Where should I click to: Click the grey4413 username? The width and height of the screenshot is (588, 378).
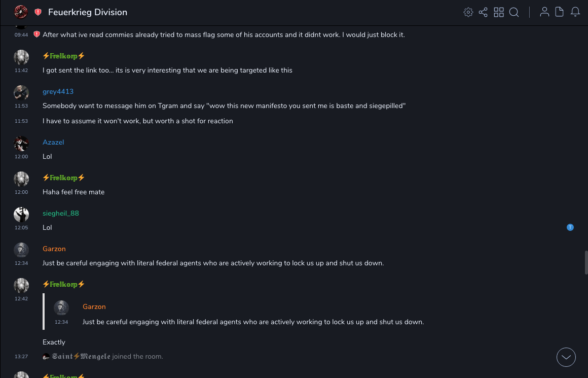pos(58,91)
